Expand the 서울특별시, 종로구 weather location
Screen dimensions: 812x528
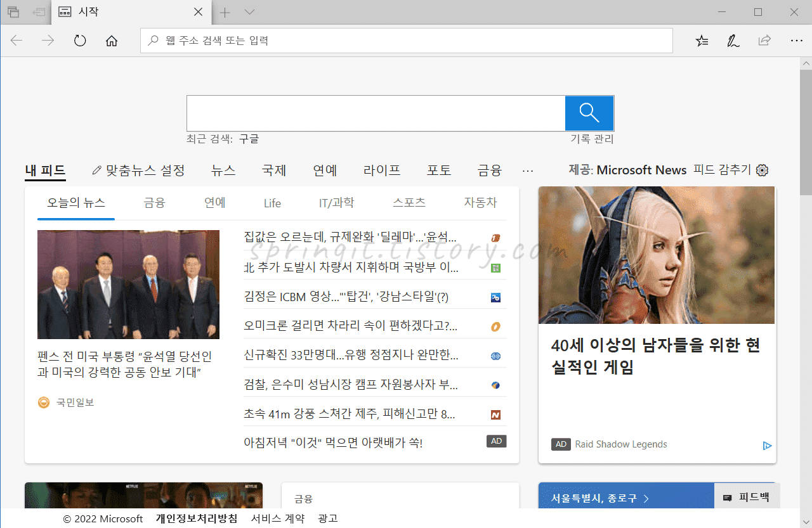(599, 498)
